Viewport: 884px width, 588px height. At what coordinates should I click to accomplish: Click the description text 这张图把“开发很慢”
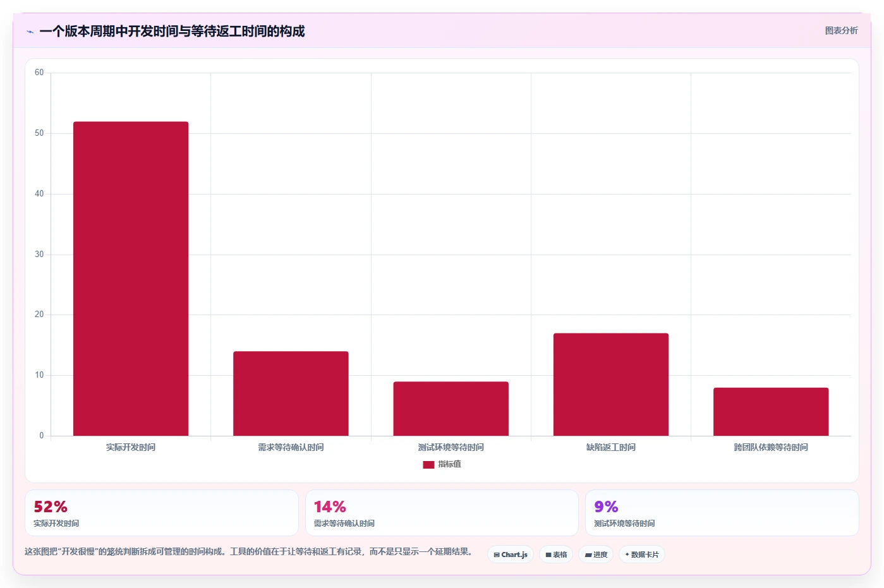[248, 551]
